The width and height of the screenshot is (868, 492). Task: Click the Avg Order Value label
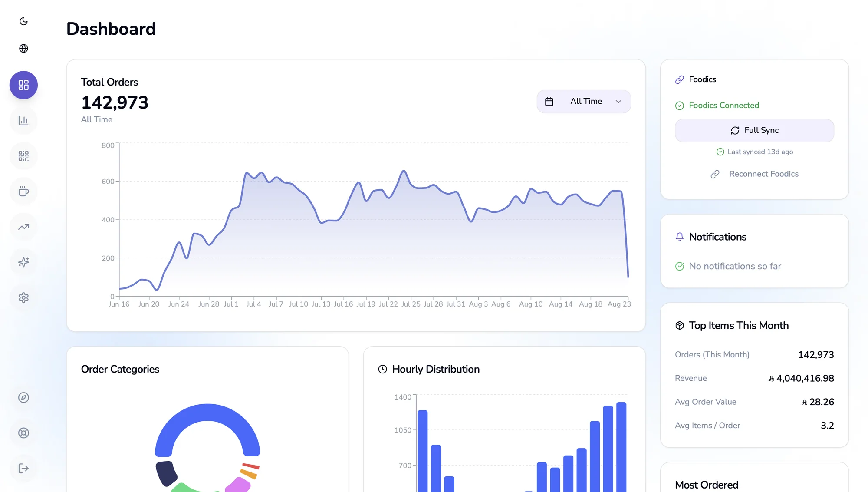coord(705,402)
